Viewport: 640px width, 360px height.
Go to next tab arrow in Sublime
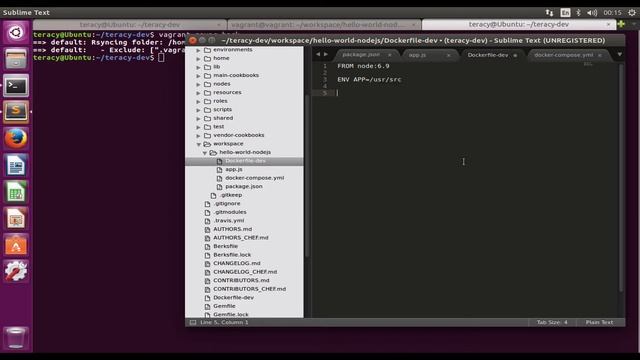(x=326, y=54)
